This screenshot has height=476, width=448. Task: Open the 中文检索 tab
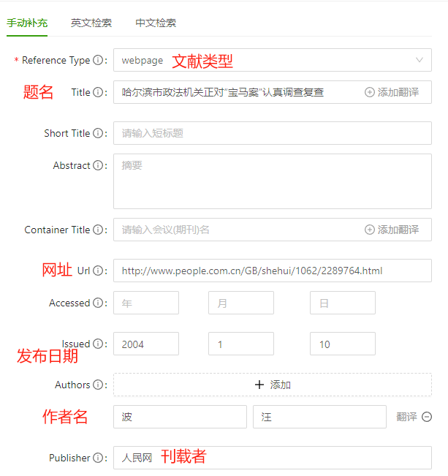(156, 23)
